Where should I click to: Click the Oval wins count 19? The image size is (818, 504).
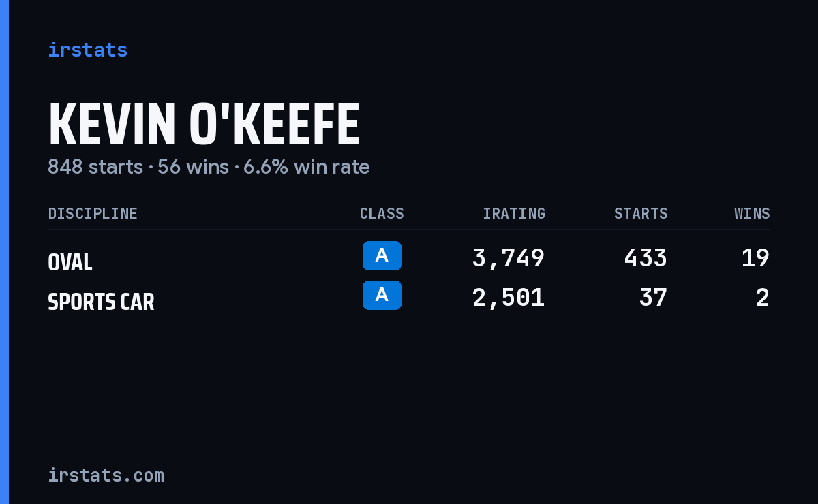(x=755, y=258)
